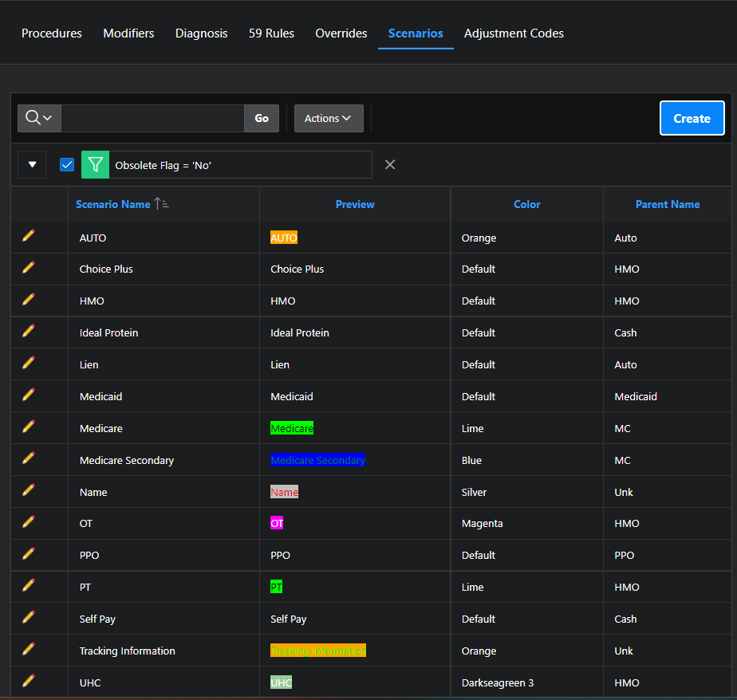Edit the PT scenario pencil icon
737x700 pixels.
(x=29, y=585)
